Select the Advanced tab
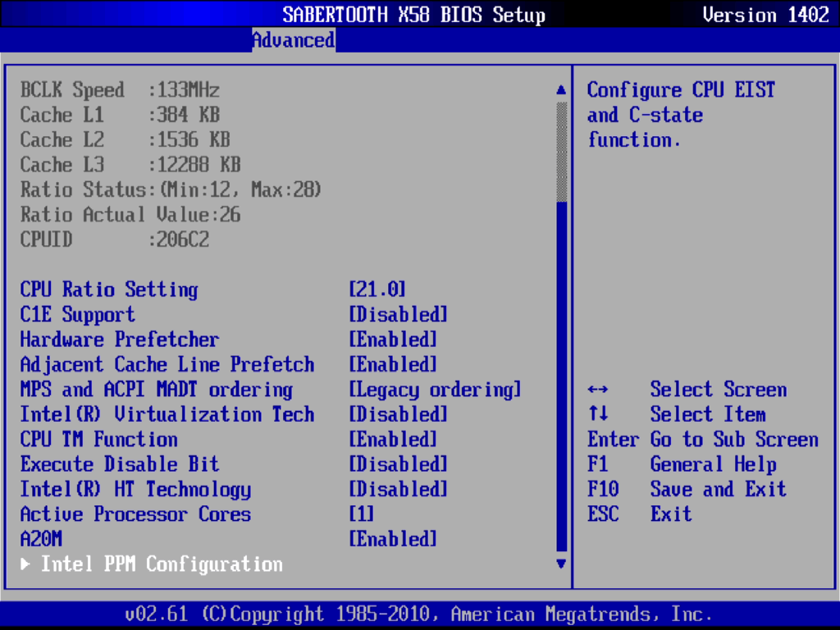Viewport: 840px width, 630px height. pos(294,40)
